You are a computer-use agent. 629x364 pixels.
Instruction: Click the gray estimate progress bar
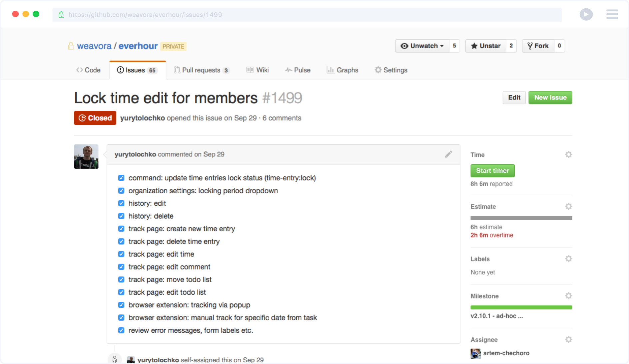pyautogui.click(x=521, y=218)
